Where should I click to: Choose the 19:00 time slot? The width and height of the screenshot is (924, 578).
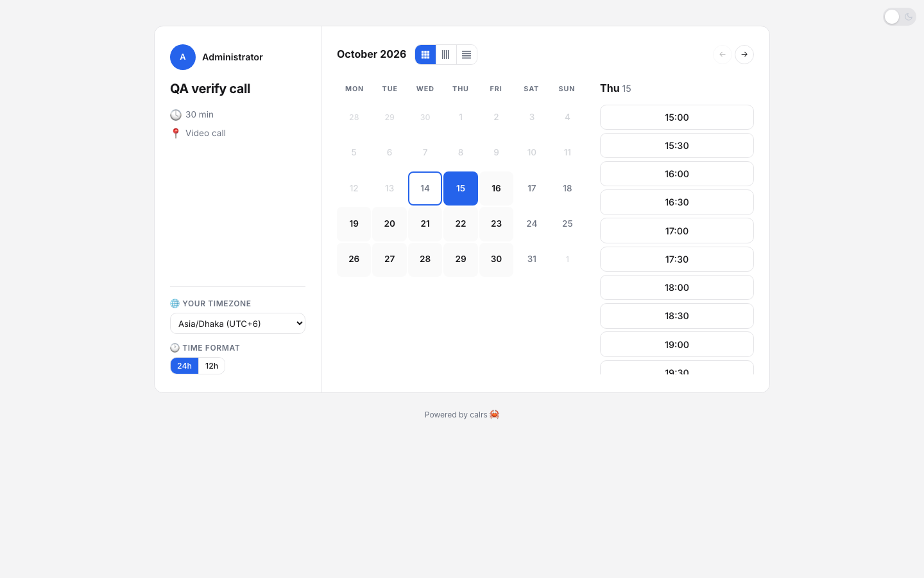click(x=677, y=344)
